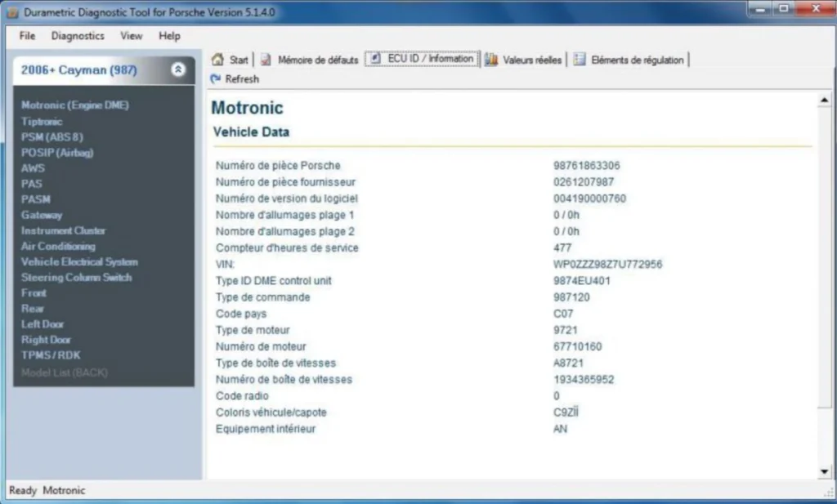Click the ECU ID / Information icon
The image size is (837, 504).
pos(374,59)
